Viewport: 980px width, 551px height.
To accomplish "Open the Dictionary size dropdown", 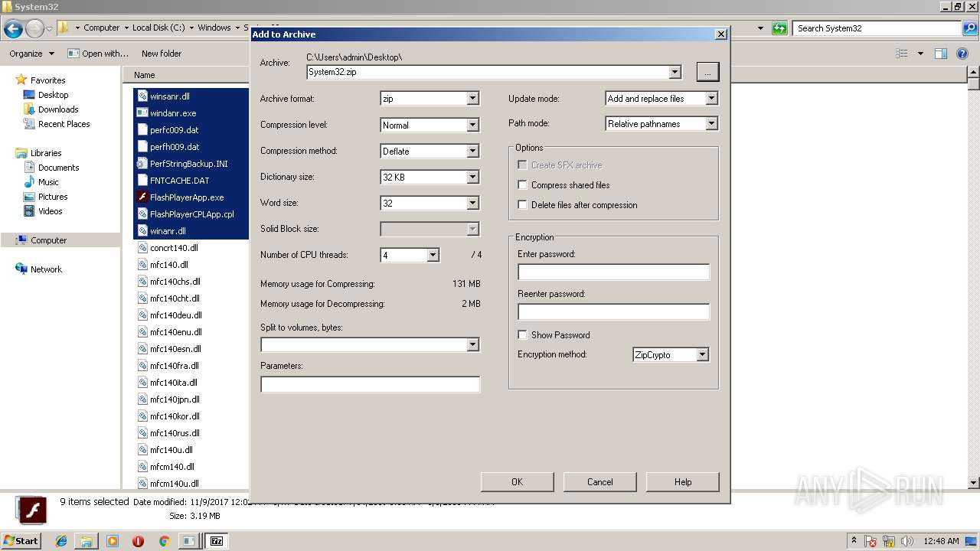I will tap(472, 177).
